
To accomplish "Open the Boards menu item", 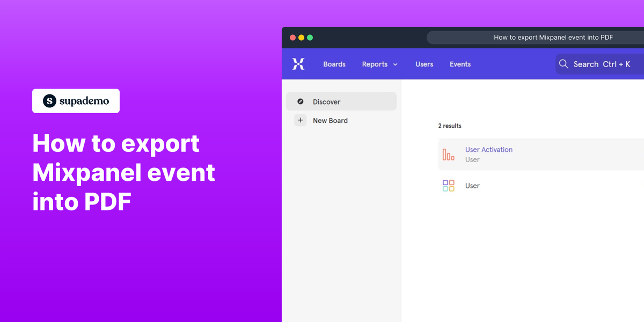I will [334, 64].
